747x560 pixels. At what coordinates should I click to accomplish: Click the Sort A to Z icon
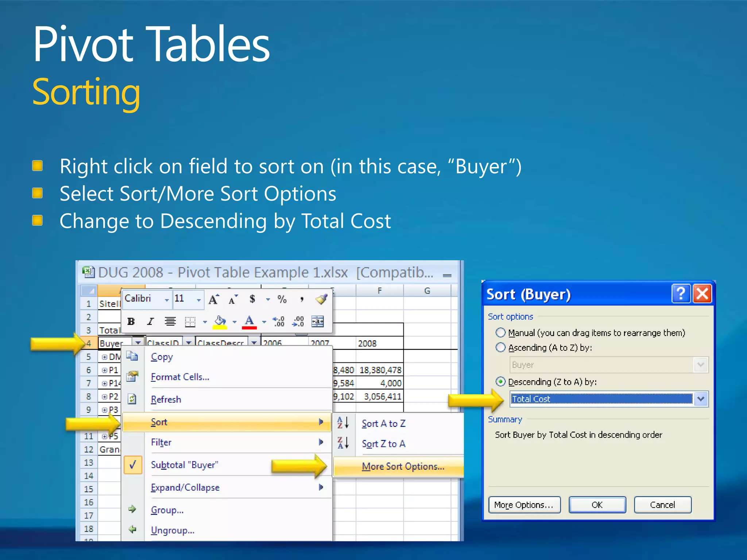(x=343, y=423)
